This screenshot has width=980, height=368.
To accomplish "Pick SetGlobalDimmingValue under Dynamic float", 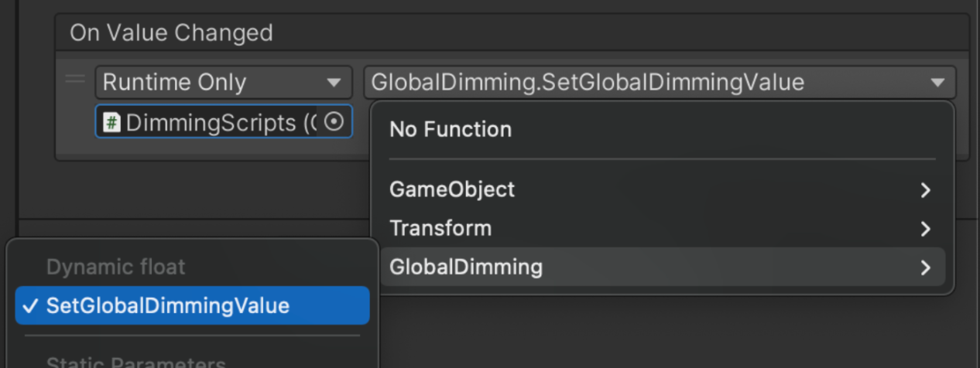I will pos(168,305).
